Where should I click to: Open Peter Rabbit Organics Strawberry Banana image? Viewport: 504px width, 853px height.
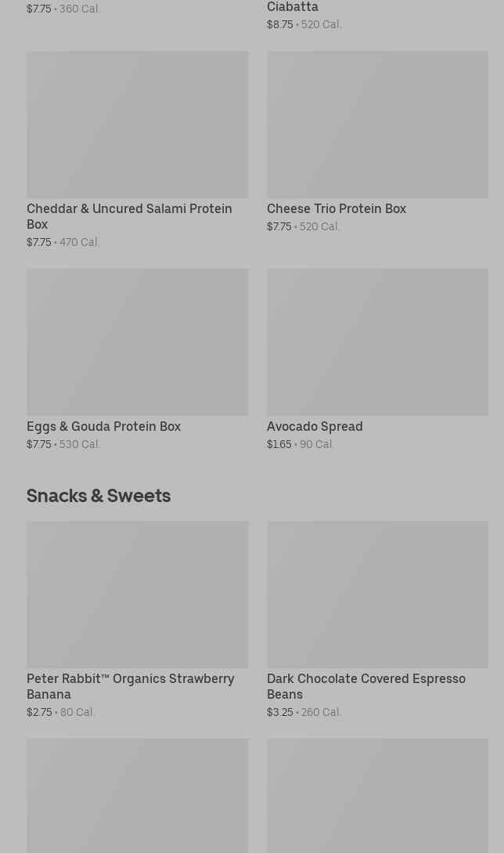[x=137, y=595]
